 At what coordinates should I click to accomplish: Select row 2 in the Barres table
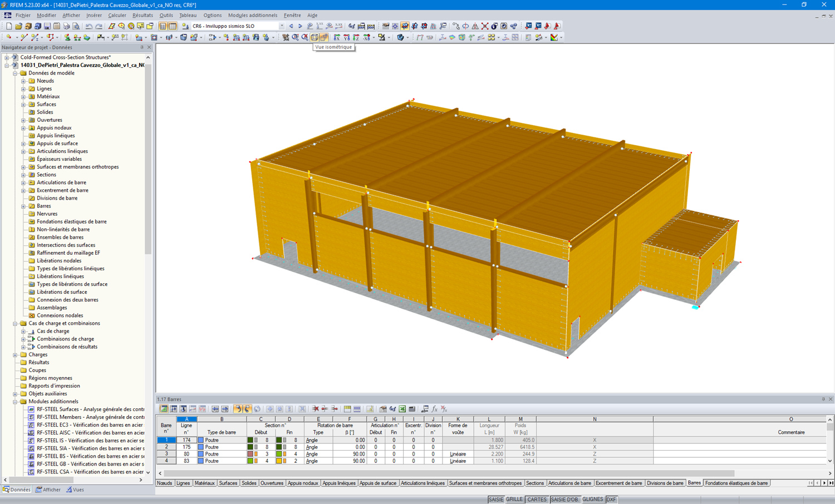pyautogui.click(x=166, y=447)
